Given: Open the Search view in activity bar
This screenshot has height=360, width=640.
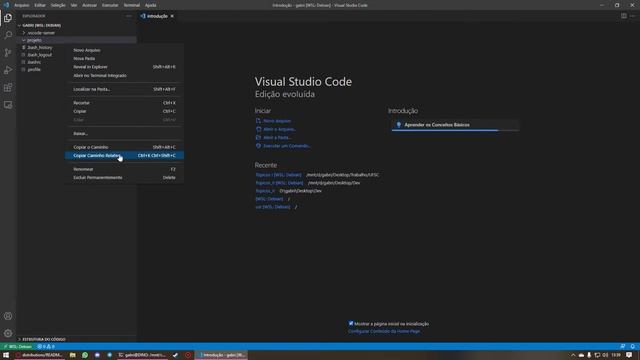Looking at the screenshot, I should 8,35.
